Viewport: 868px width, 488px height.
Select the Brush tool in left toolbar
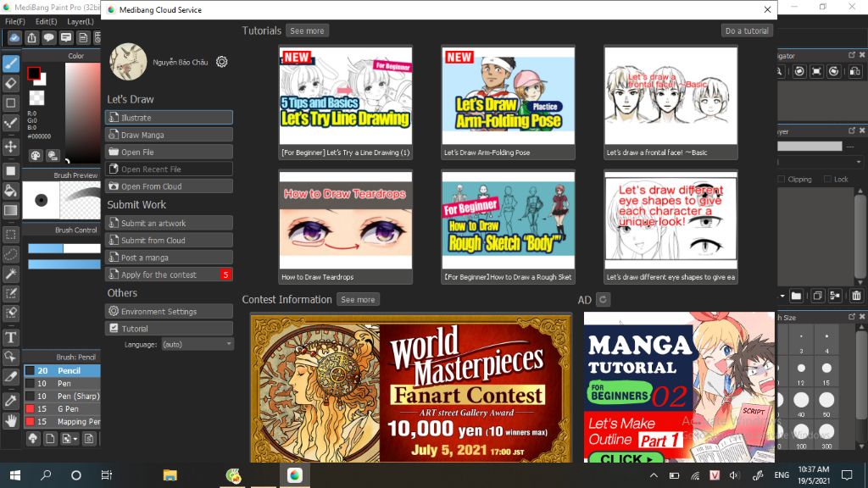pyautogui.click(x=10, y=64)
